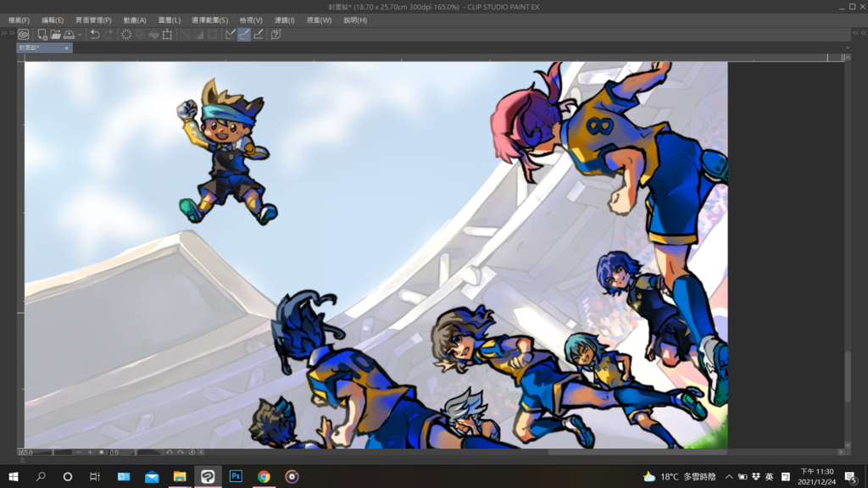Open Mail app from taskbar
868x488 pixels.
[152, 476]
